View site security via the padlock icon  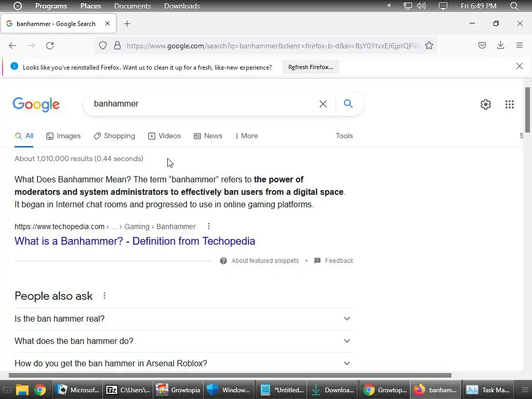(117, 46)
